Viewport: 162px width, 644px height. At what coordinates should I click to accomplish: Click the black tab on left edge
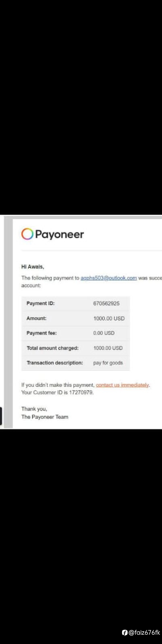[x=1, y=416]
